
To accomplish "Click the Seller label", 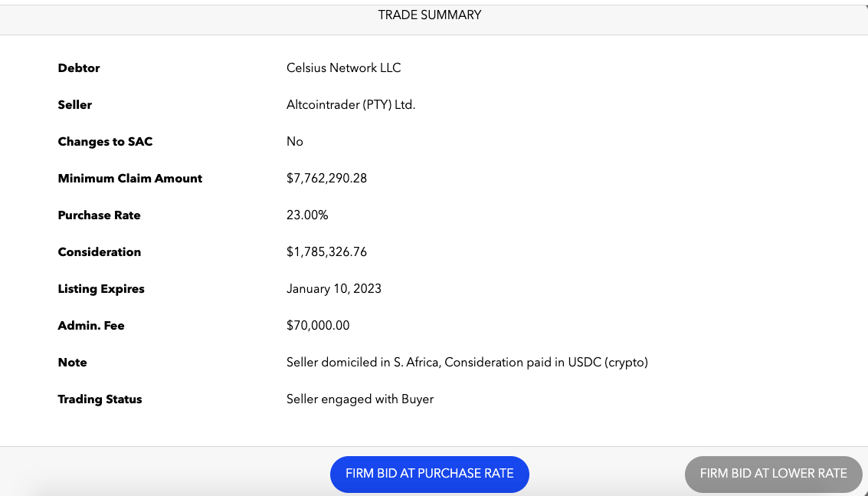I will point(74,104).
